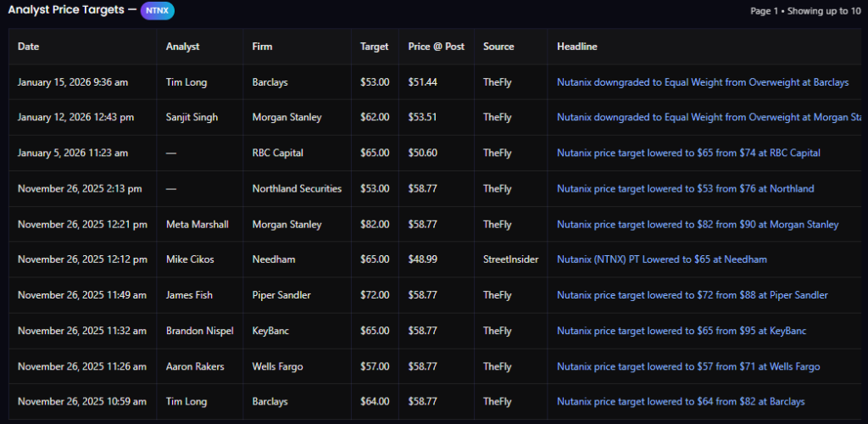
Task: Open Morgan Stanley downgrade to Equal Weight headline
Action: pyautogui.click(x=708, y=117)
